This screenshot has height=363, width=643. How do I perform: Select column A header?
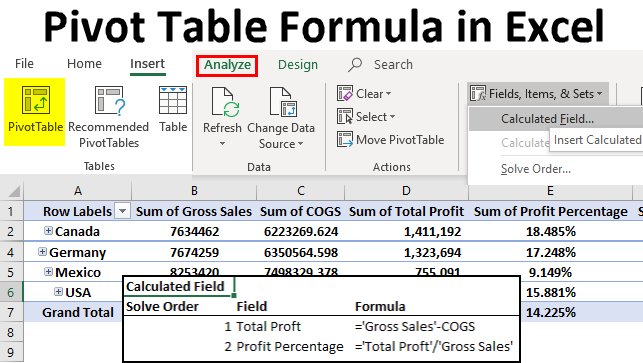coord(78,191)
